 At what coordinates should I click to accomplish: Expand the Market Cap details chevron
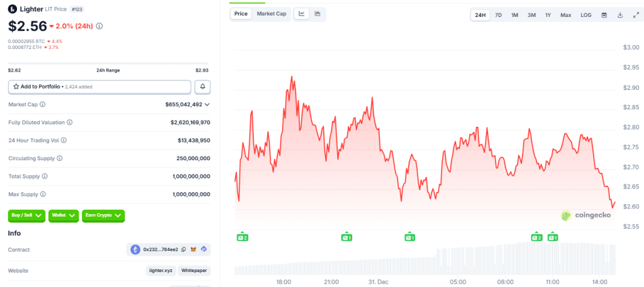point(207,104)
